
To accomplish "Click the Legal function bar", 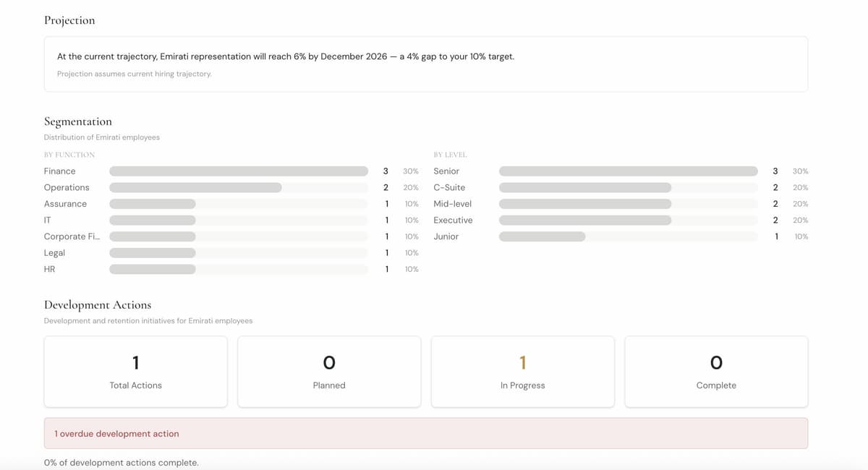I will coord(239,252).
